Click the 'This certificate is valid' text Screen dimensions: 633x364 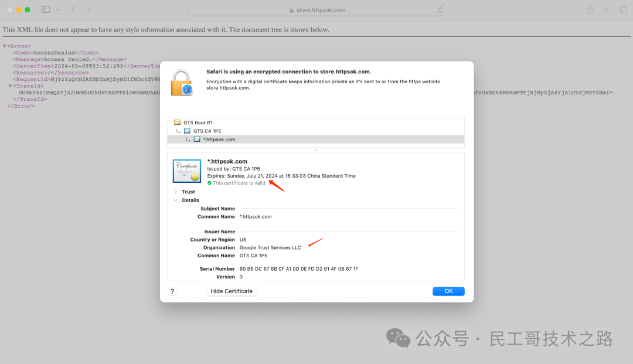pyautogui.click(x=239, y=183)
